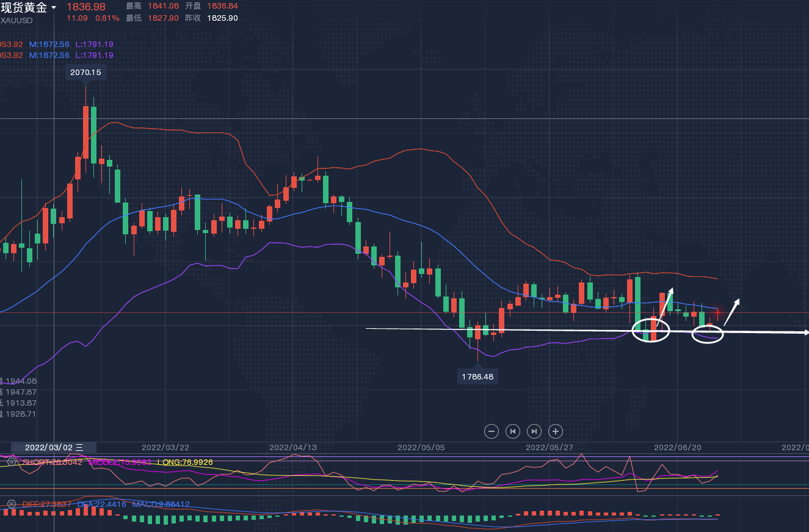Click the 现货黄金 instrument title

point(24,7)
